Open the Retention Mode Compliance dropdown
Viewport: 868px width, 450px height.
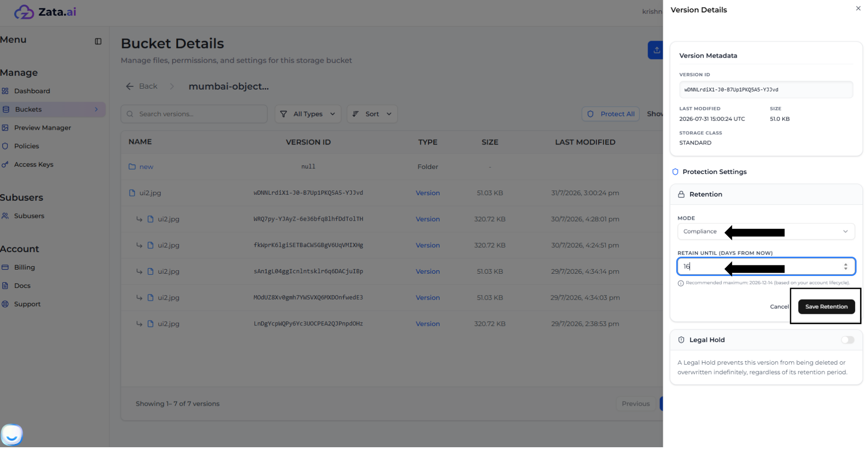pos(766,232)
